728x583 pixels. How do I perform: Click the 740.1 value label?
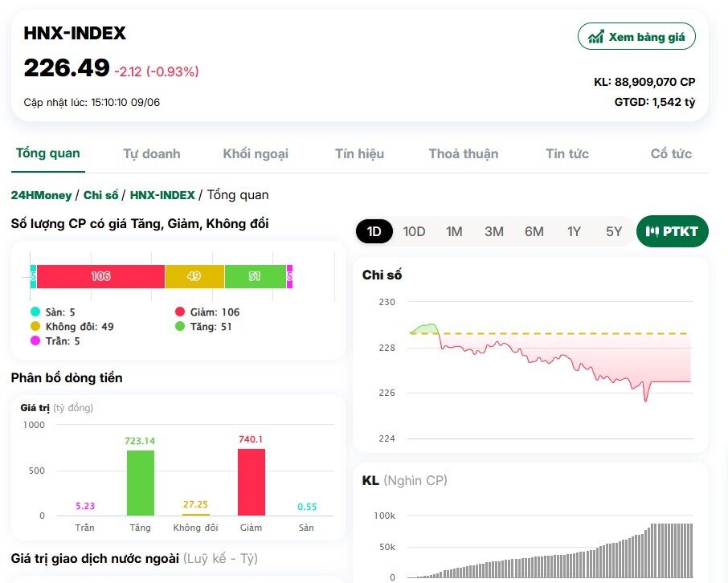pos(251,439)
